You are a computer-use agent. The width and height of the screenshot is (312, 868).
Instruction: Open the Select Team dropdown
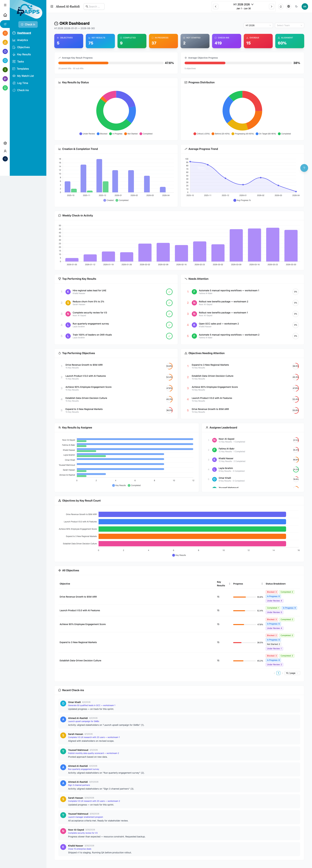[289, 25]
